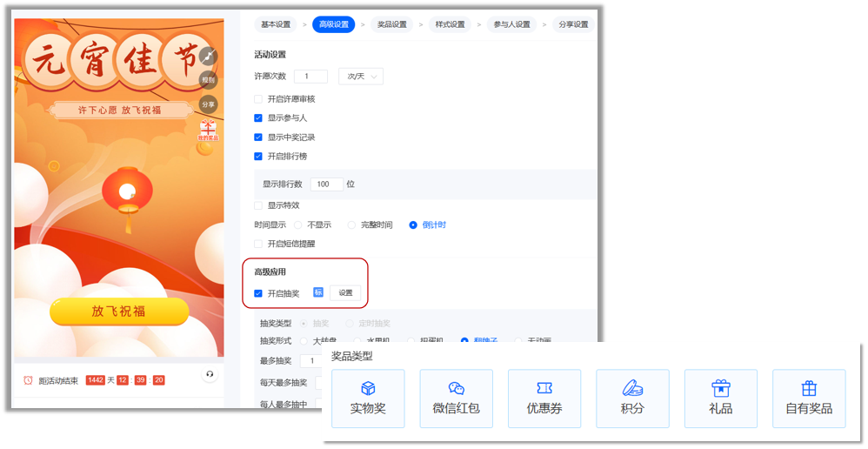Viewport: 868px width, 449px height.
Task: Open the 次/天 dropdown
Action: pos(361,77)
